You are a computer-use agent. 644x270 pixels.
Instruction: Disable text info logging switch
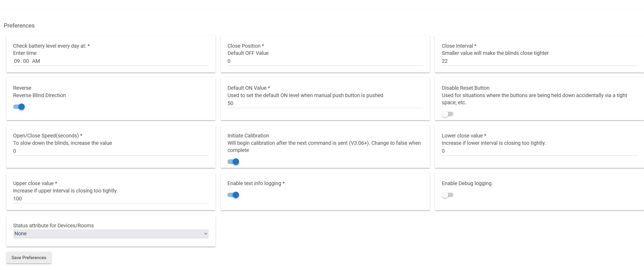coord(233,195)
